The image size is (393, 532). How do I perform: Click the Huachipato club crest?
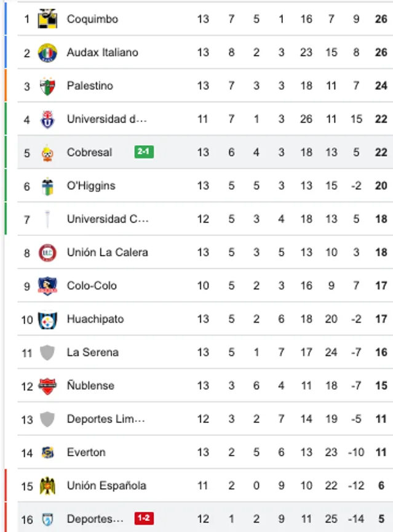(48, 319)
